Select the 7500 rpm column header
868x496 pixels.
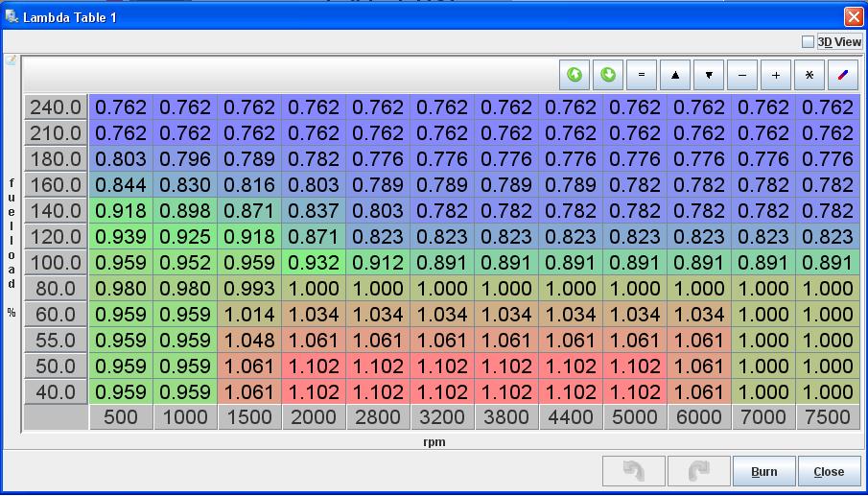tap(828, 417)
